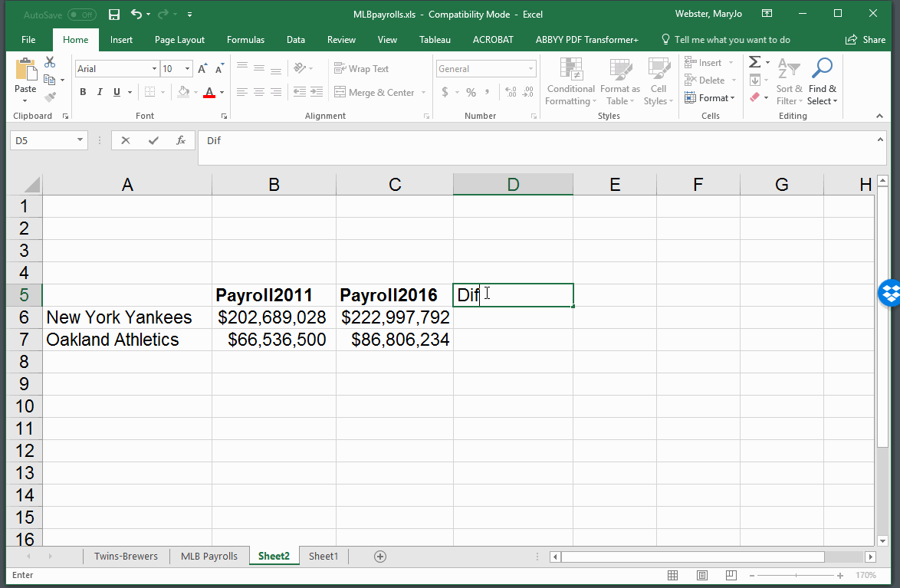900x588 pixels.
Task: Expand the formula bar with the chevron
Action: click(x=881, y=140)
